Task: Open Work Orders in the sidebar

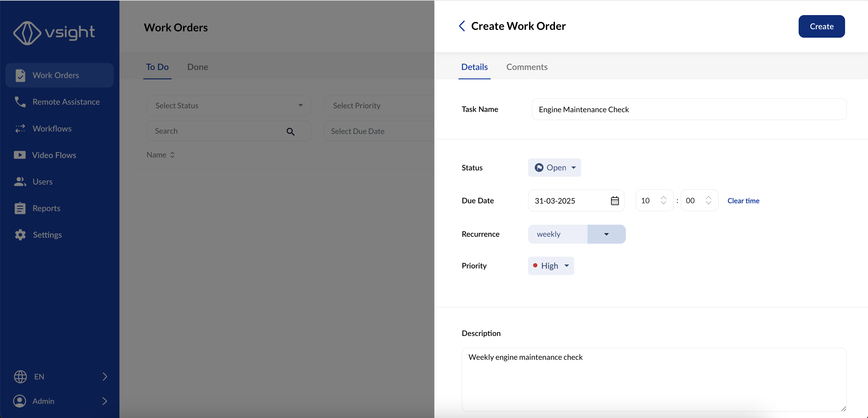Action: pyautogui.click(x=60, y=75)
